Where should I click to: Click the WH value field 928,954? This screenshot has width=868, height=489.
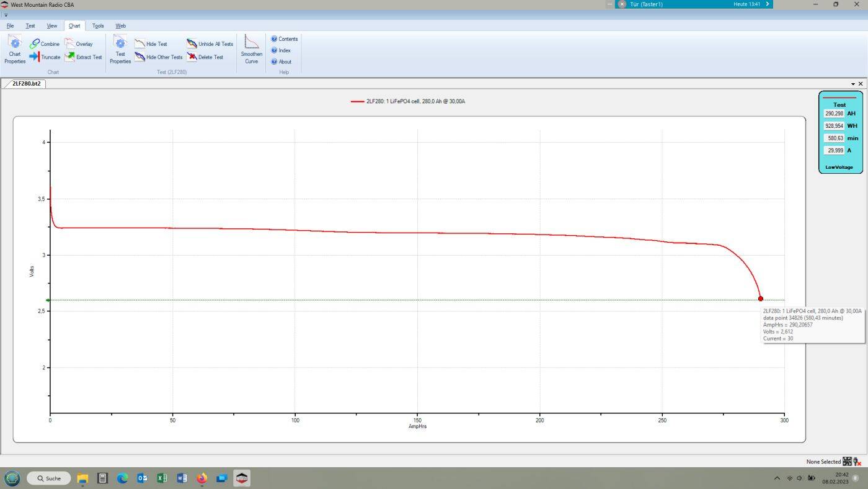click(835, 126)
